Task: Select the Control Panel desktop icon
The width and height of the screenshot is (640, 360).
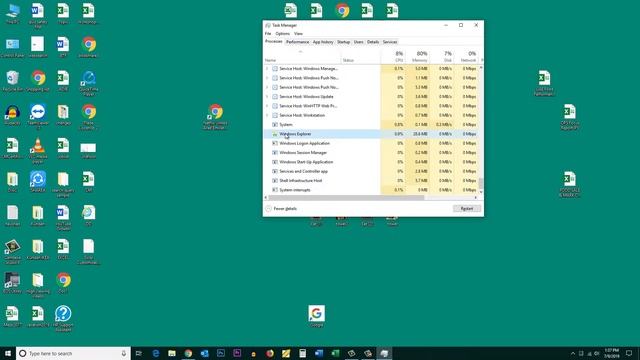Action: [13, 48]
